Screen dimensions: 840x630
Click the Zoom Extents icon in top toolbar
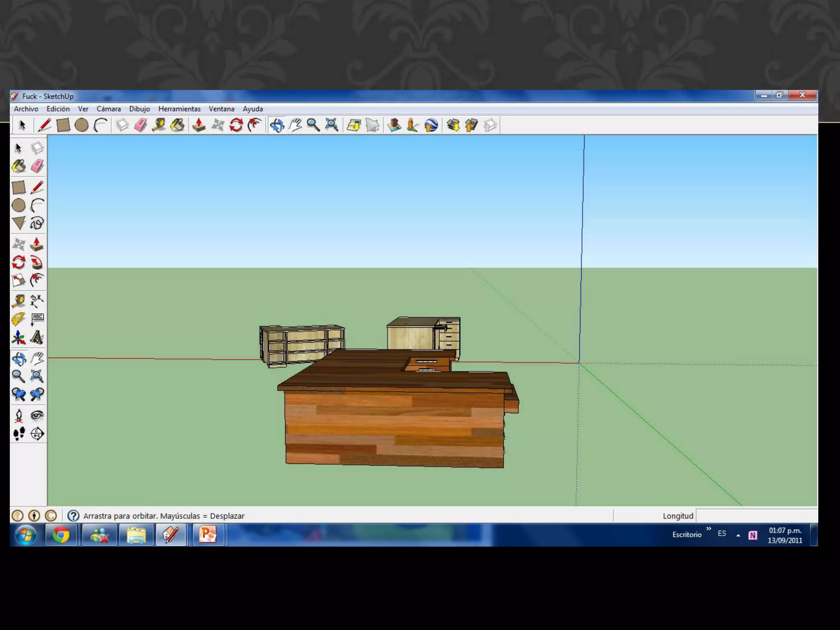tap(331, 125)
